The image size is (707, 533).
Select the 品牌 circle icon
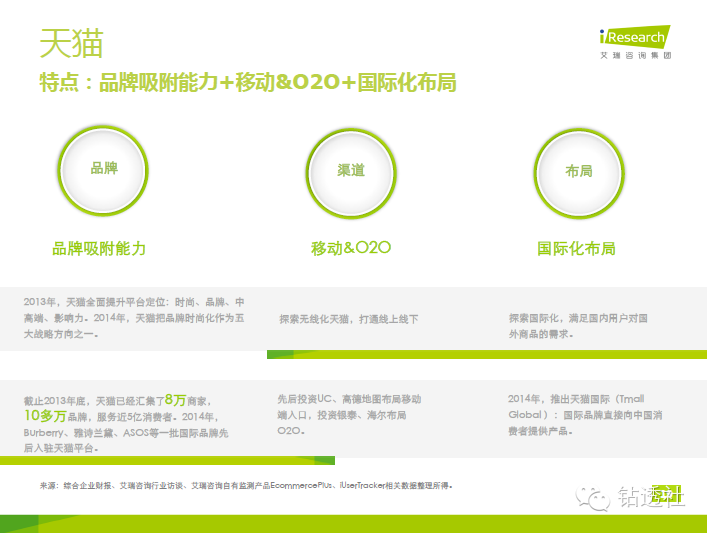[x=103, y=170]
